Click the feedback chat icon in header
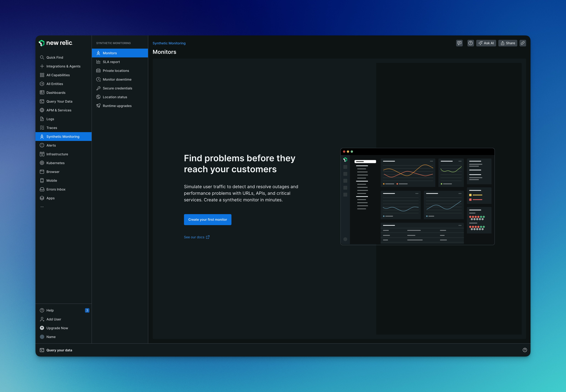Viewport: 566px width, 392px height. click(459, 43)
